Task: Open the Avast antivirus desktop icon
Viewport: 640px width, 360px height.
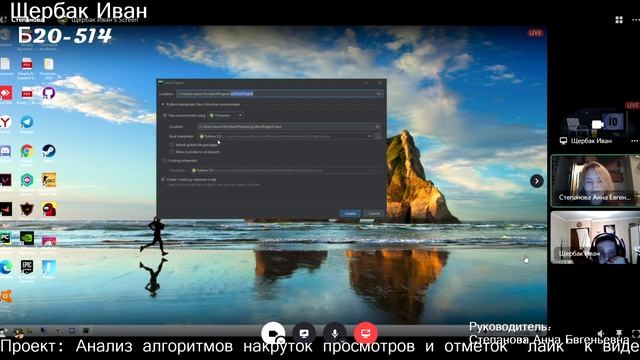Action: pyautogui.click(x=5, y=296)
